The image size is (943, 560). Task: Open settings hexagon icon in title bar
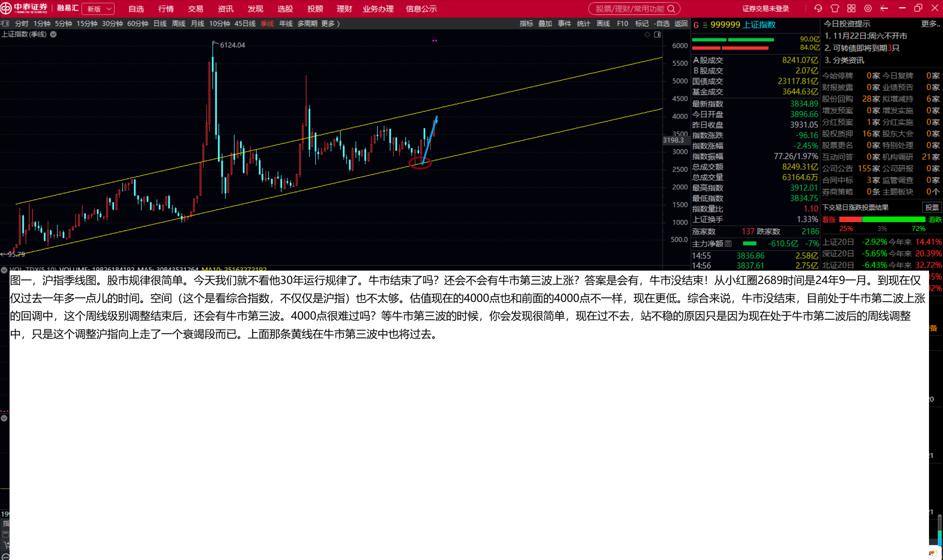pos(868,8)
